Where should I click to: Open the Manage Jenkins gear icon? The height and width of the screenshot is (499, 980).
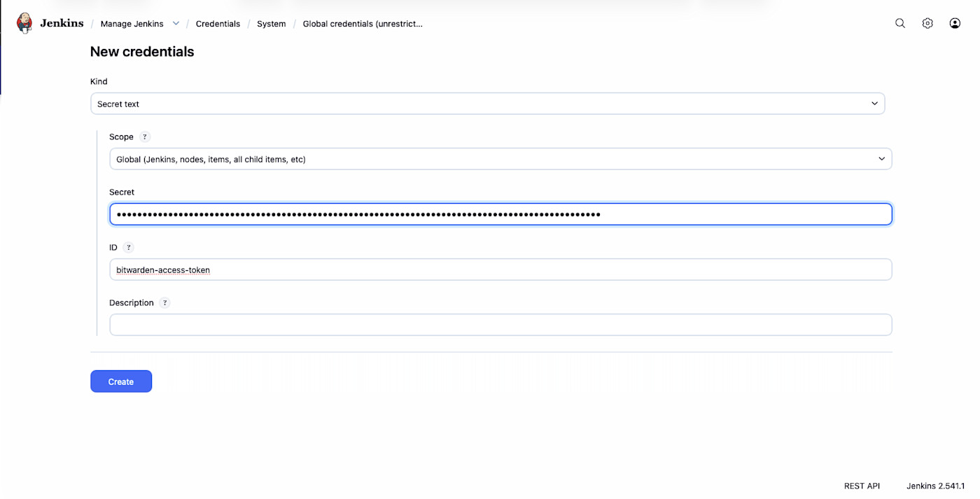(927, 23)
